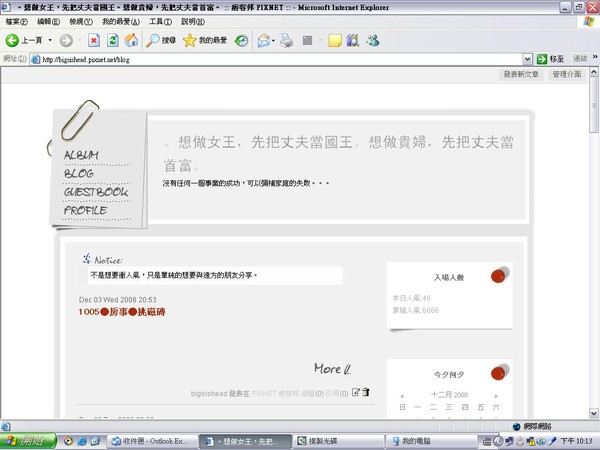Viewport: 600px width, 450px height.
Task: Go to the Home page icon
Action: (x=130, y=40)
